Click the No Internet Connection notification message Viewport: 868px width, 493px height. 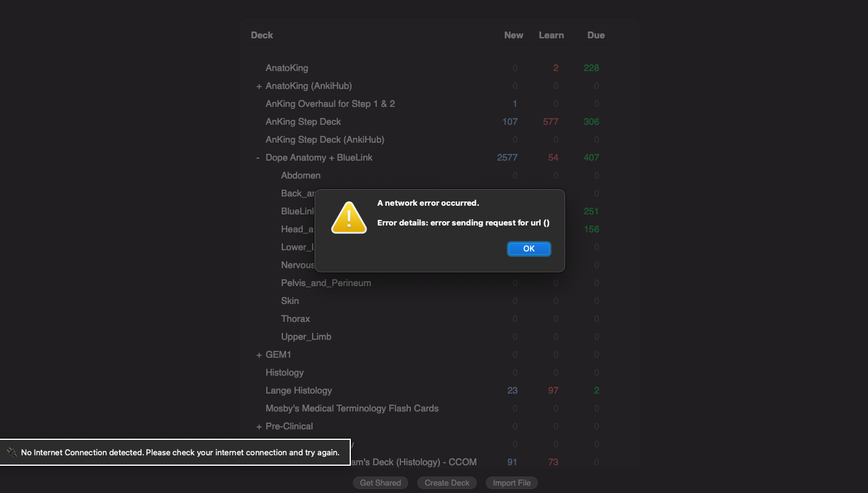[180, 452]
